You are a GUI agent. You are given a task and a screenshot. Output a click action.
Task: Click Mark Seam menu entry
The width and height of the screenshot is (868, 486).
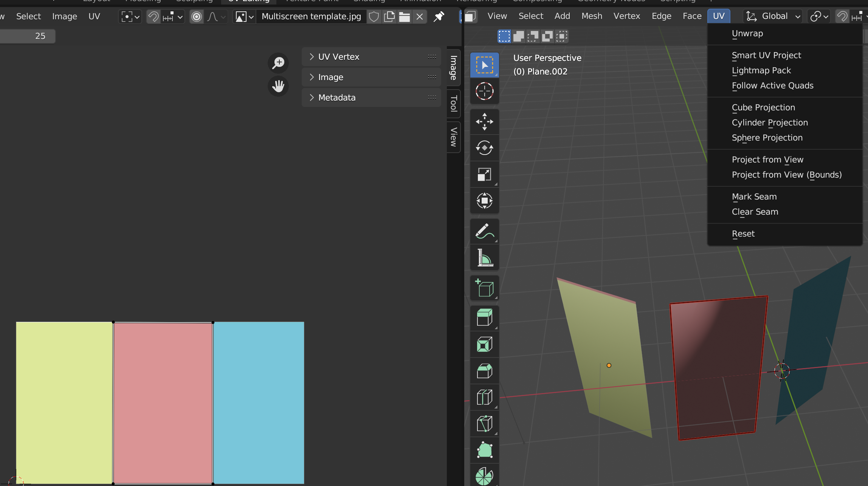coord(754,197)
